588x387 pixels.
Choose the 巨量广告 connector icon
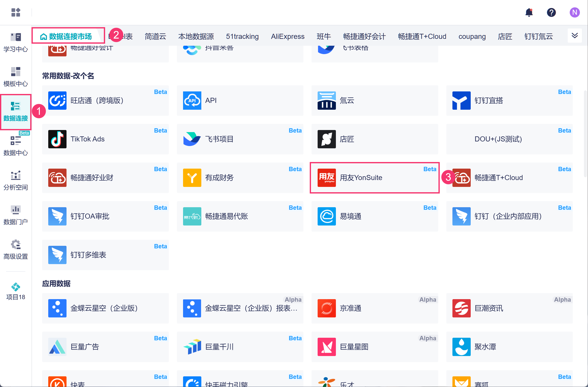click(57, 347)
